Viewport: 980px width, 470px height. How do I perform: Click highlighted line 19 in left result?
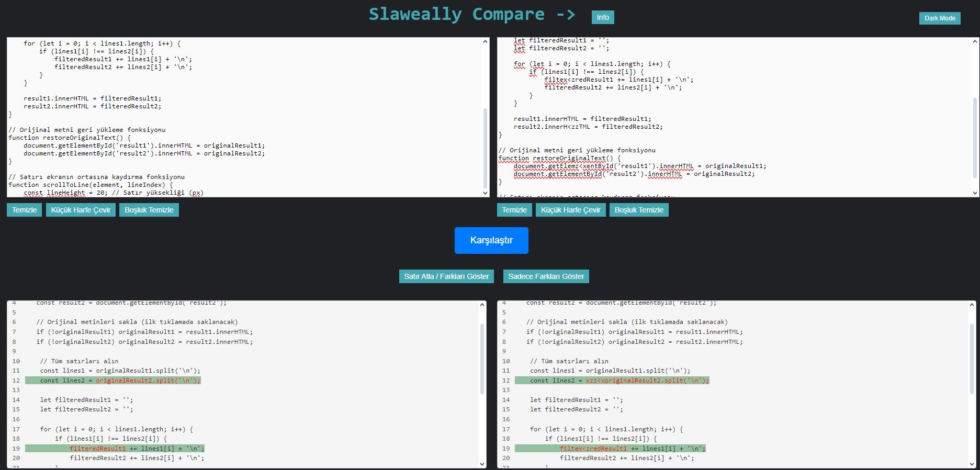tap(115, 449)
